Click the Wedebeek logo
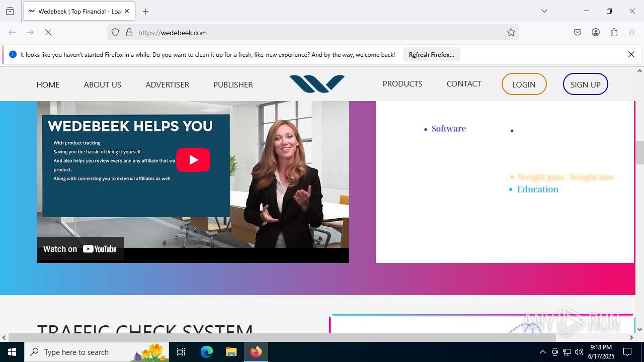 pyautogui.click(x=317, y=84)
